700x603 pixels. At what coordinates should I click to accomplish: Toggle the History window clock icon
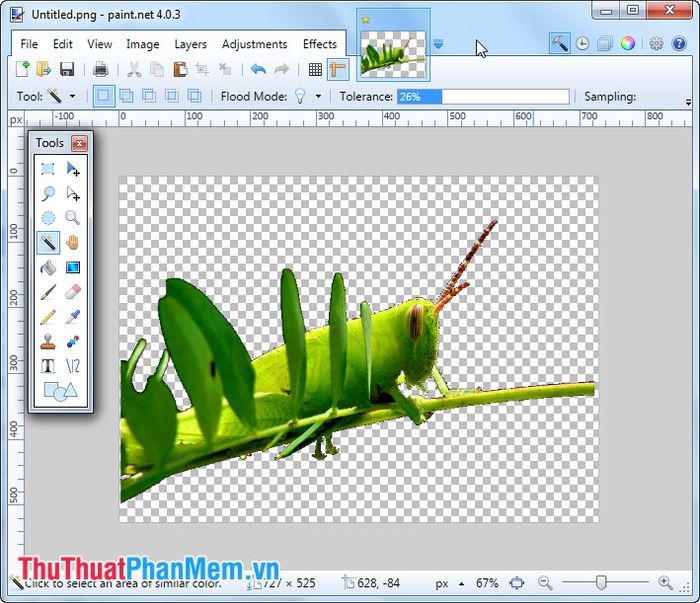coord(583,44)
